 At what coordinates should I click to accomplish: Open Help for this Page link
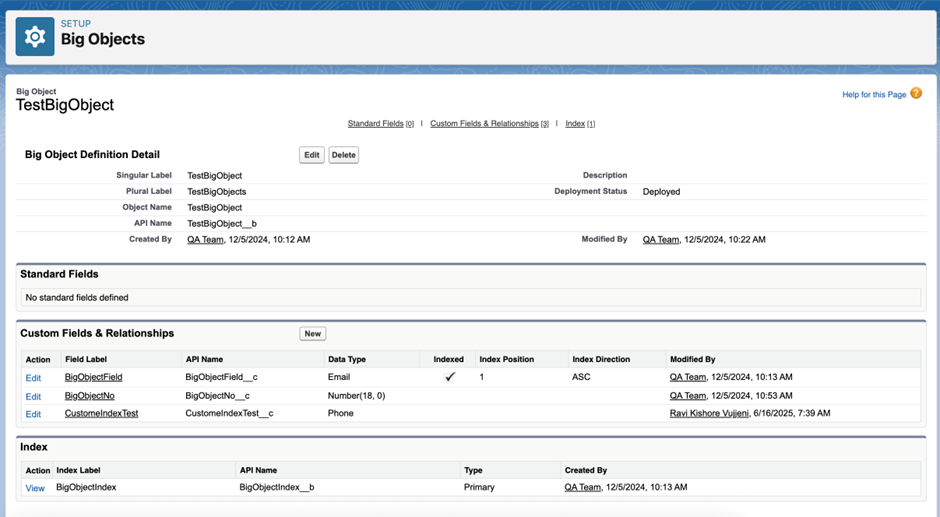pos(874,95)
